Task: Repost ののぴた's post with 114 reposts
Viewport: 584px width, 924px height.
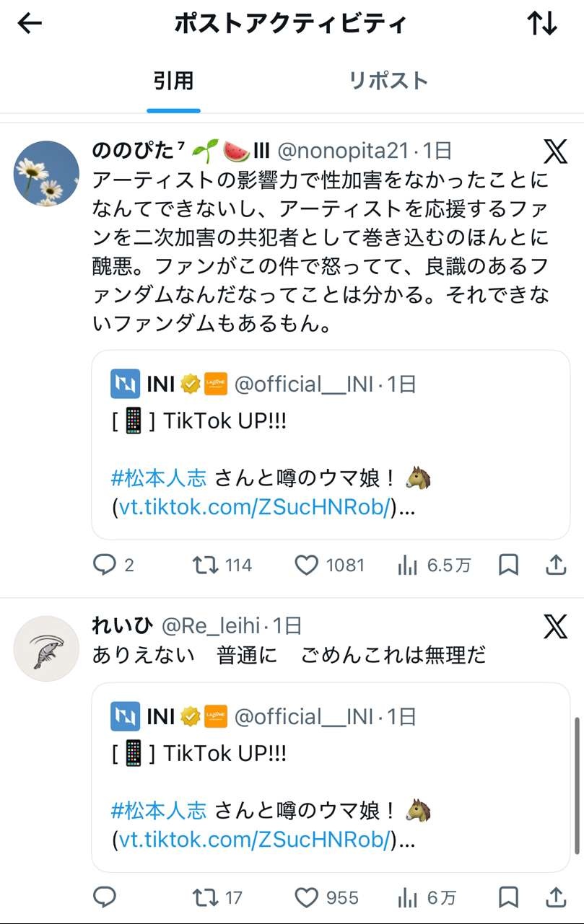Action: pos(206,565)
